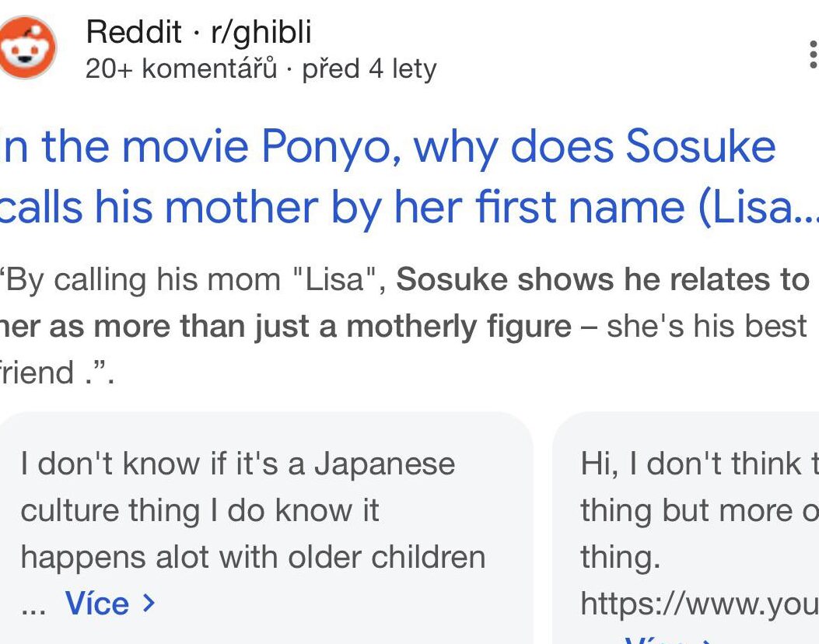Open the "In the movie Ponyo" result title
The image size is (819, 644).
pyautogui.click(x=389, y=147)
